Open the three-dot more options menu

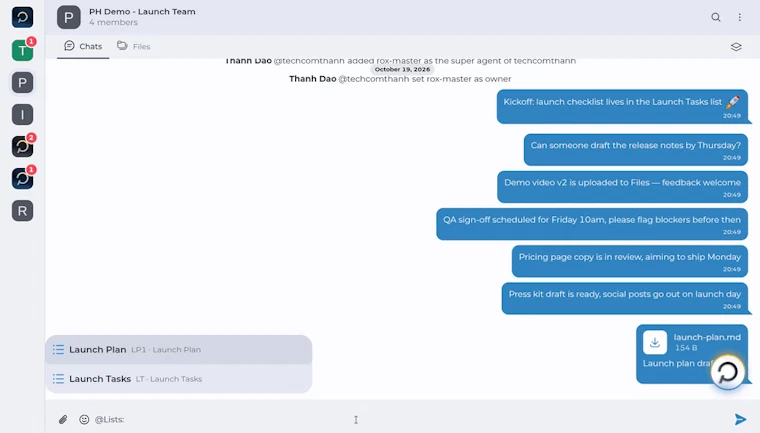tap(740, 17)
